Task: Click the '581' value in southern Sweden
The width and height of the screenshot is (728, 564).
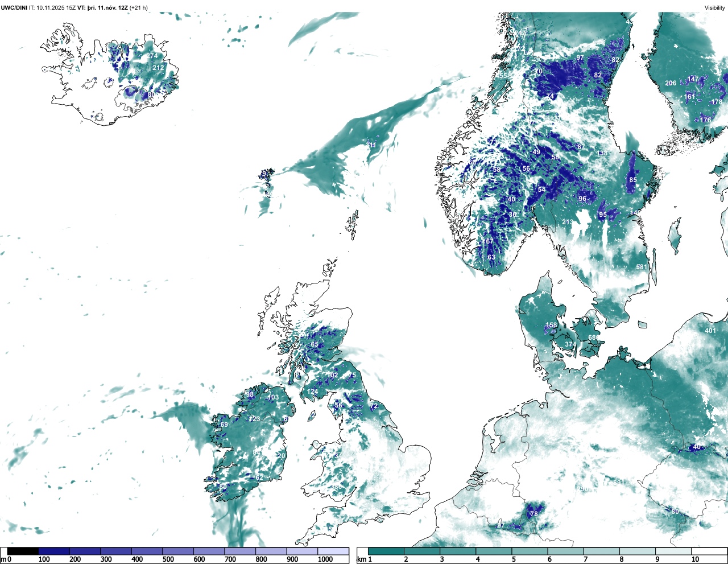Action: tap(642, 267)
